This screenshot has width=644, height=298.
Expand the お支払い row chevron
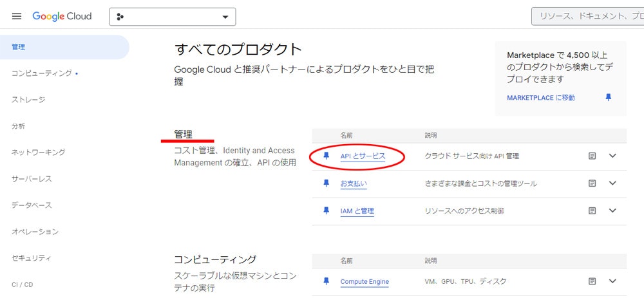(x=613, y=183)
